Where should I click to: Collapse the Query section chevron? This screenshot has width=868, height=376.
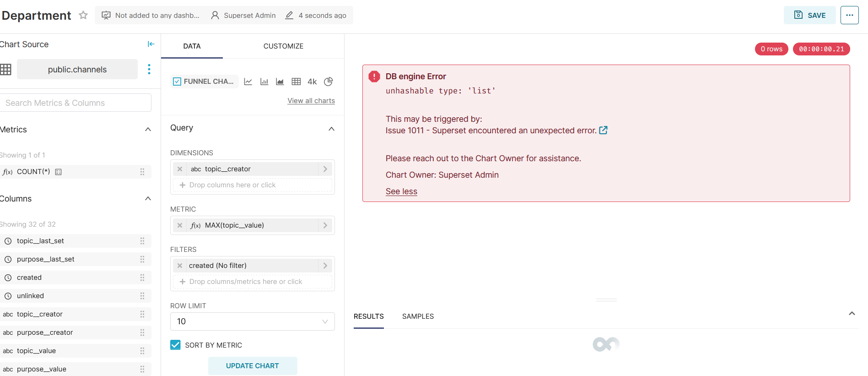(331, 129)
